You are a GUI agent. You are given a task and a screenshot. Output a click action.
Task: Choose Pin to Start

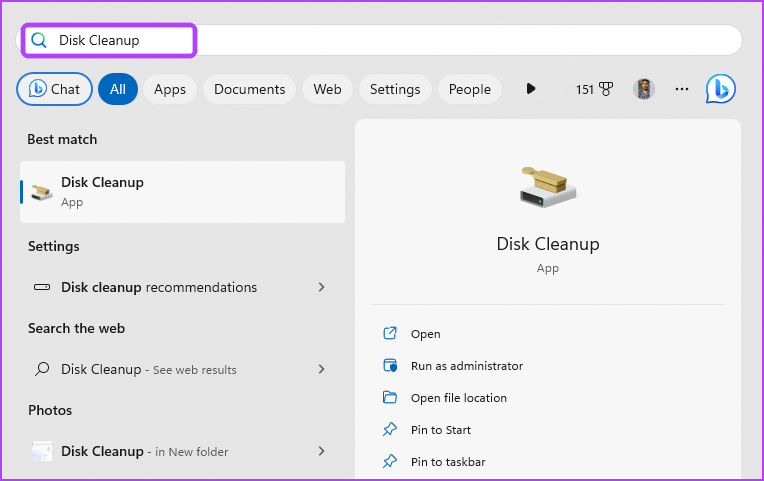tap(440, 430)
